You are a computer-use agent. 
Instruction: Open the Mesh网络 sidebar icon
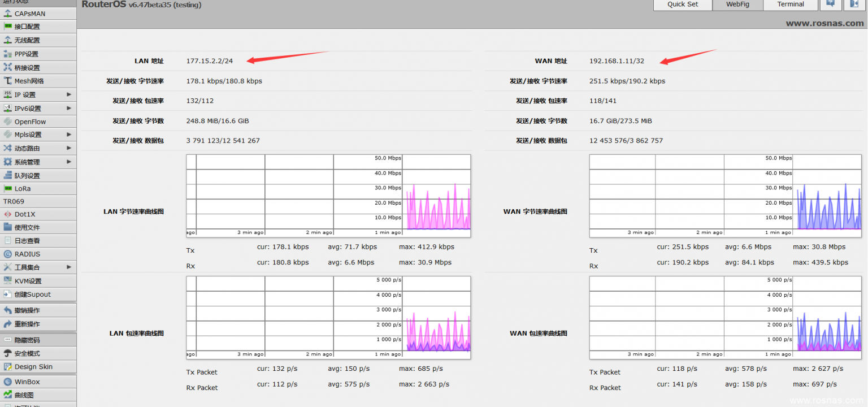[8, 81]
